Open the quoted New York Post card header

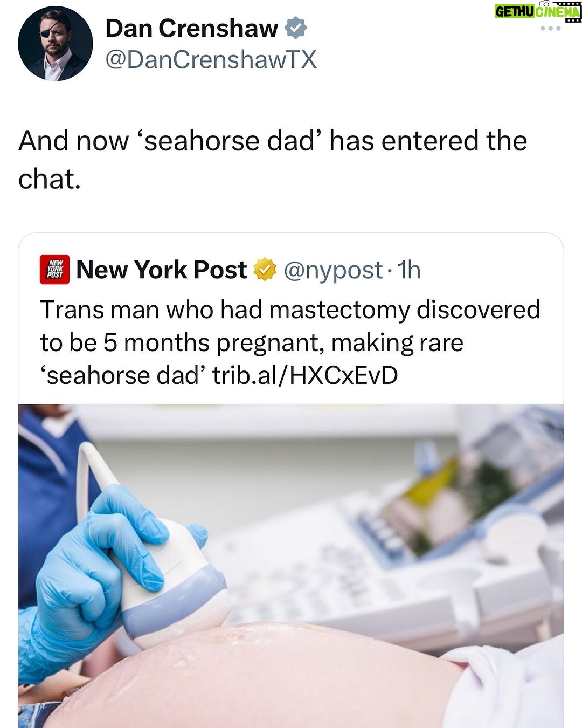click(x=231, y=270)
